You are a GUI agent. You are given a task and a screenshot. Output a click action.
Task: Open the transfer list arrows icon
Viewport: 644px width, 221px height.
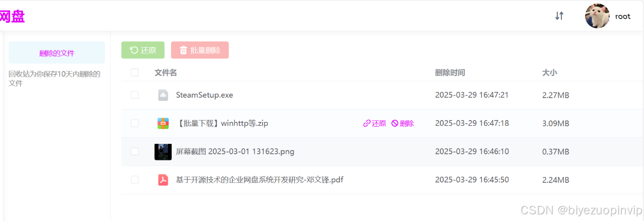click(x=559, y=16)
